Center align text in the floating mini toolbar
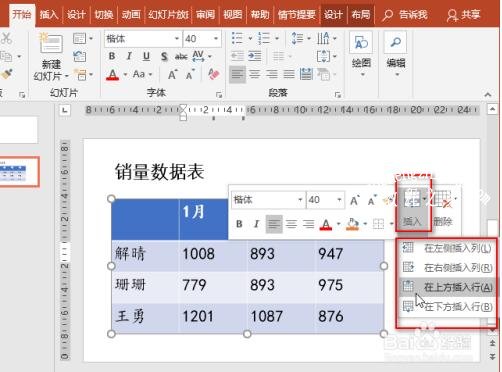Image resolution: width=502 pixels, height=372 pixels. (291, 224)
